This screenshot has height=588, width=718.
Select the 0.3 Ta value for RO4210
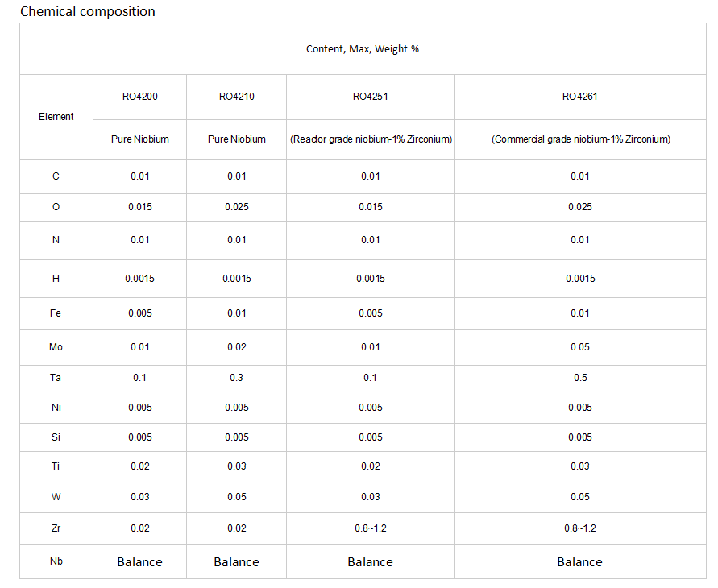(237, 378)
